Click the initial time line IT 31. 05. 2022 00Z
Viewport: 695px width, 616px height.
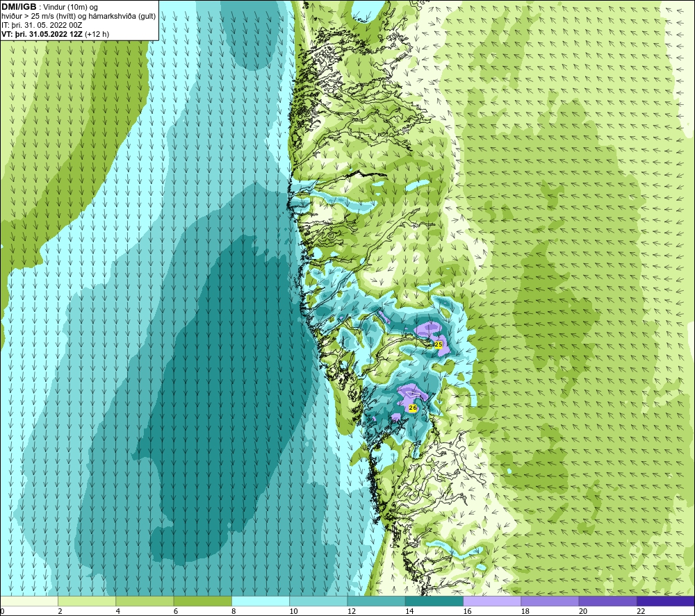[x=42, y=25]
